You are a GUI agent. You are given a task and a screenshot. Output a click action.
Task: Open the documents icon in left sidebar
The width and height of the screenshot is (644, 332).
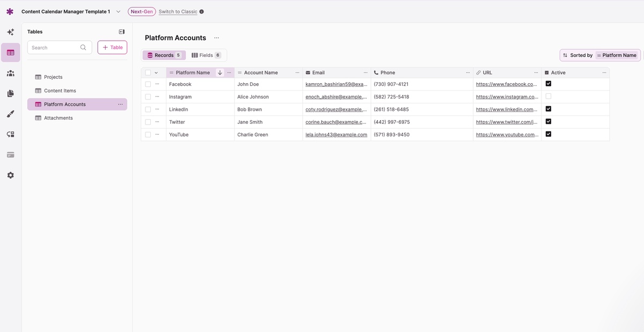pos(10,93)
